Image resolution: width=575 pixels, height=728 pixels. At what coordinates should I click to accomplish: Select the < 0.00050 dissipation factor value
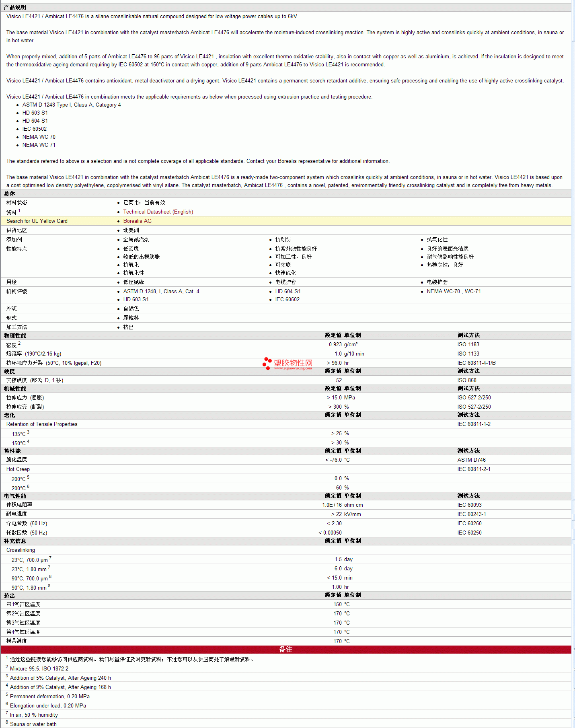click(x=330, y=533)
